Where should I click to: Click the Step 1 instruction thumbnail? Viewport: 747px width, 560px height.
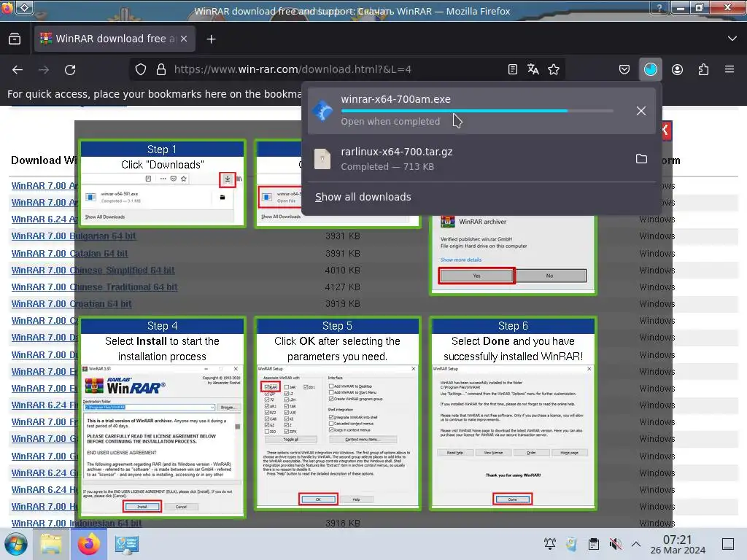(163, 183)
